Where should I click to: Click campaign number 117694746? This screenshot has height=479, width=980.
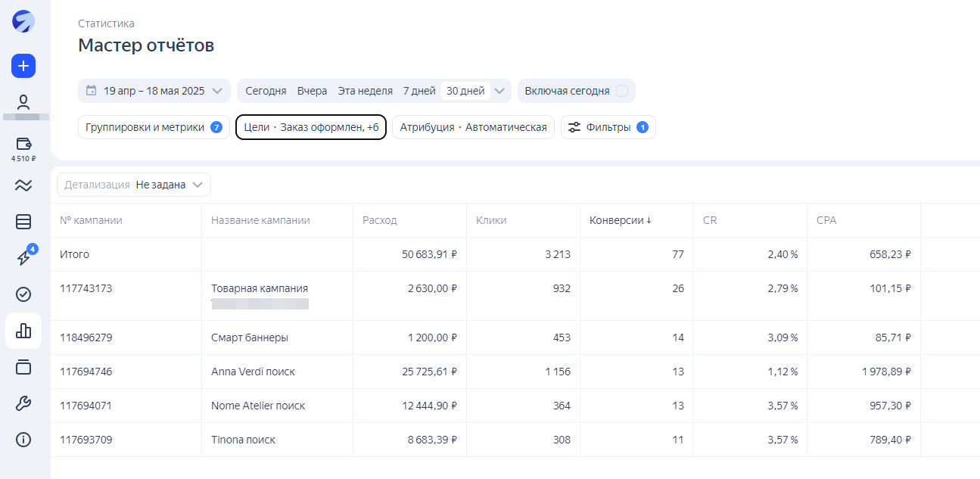[x=86, y=372]
